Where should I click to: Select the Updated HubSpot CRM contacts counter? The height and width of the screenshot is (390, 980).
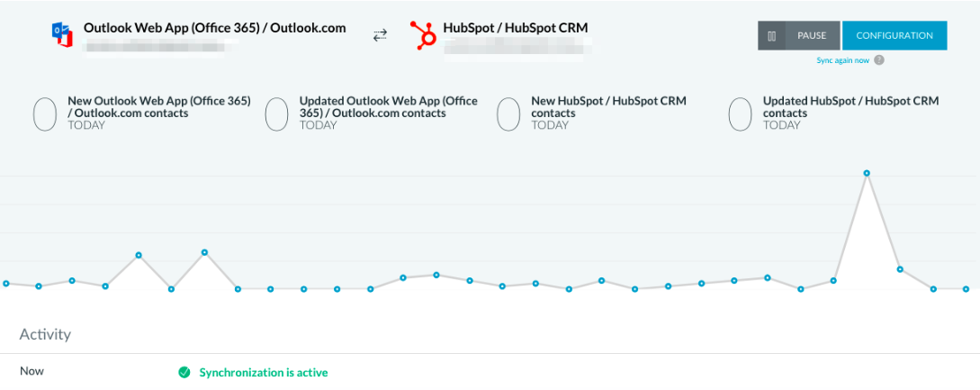tap(741, 113)
